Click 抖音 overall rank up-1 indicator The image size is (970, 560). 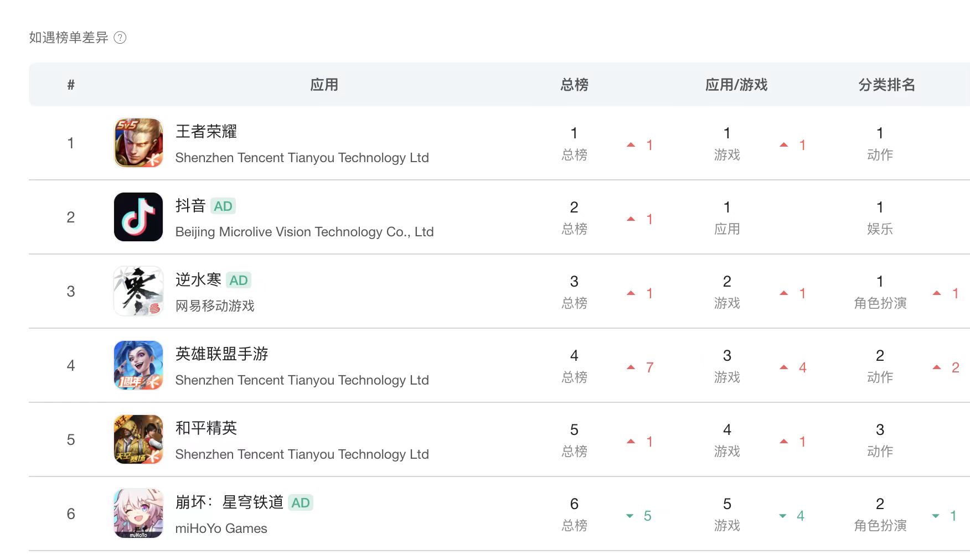coord(640,219)
